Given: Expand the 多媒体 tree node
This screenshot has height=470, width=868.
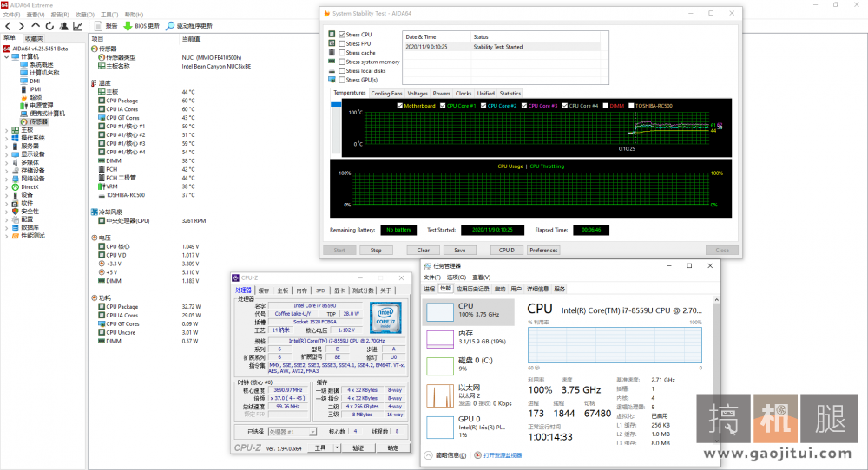Looking at the screenshot, I should tap(7, 162).
